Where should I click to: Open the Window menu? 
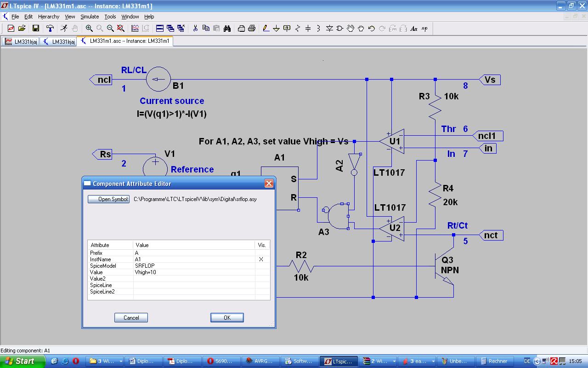(130, 17)
